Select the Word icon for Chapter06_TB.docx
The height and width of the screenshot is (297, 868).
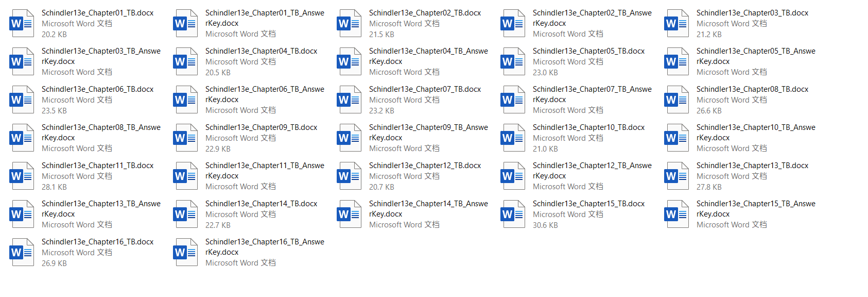(x=22, y=100)
